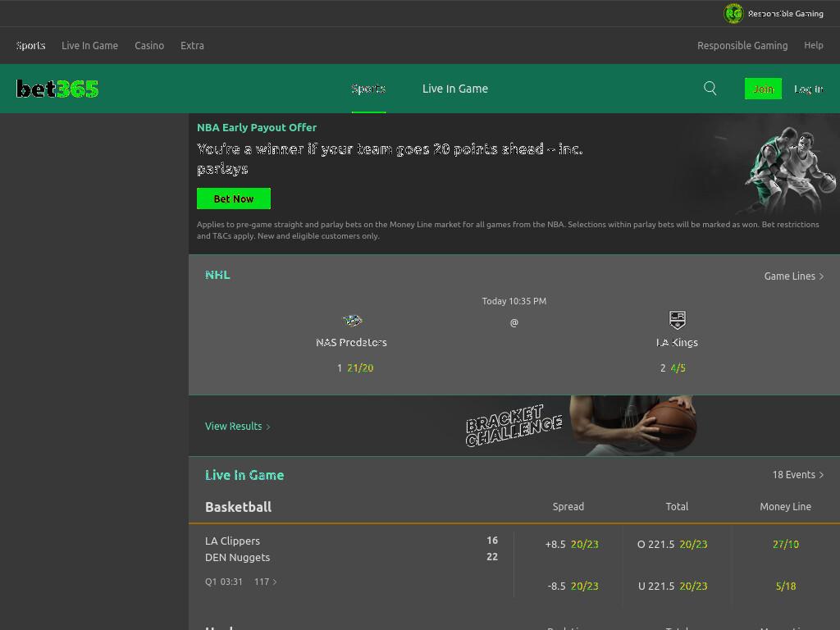Click the Live In Game section heading
This screenshot has width=840, height=630.
pyautogui.click(x=244, y=475)
